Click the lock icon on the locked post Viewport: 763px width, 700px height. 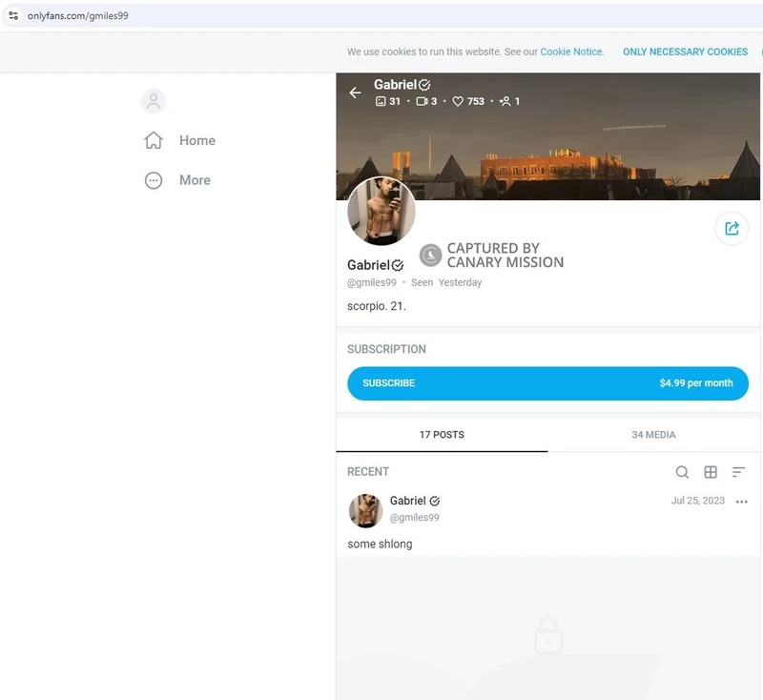[x=548, y=635]
